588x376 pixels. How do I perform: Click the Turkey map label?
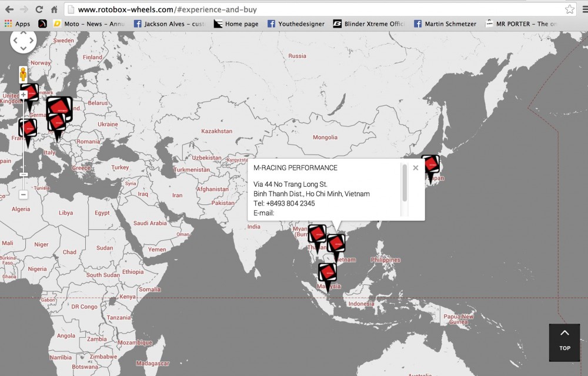pos(120,167)
